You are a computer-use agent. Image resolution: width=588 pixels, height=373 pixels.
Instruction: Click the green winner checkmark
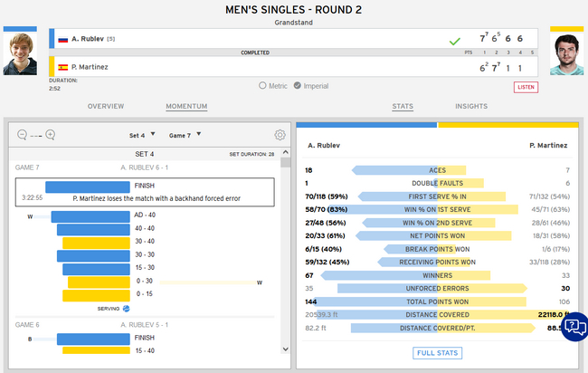pos(454,41)
